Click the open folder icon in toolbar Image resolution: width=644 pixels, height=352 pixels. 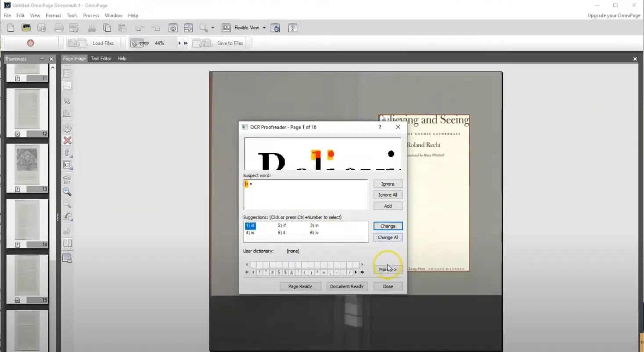click(26, 28)
